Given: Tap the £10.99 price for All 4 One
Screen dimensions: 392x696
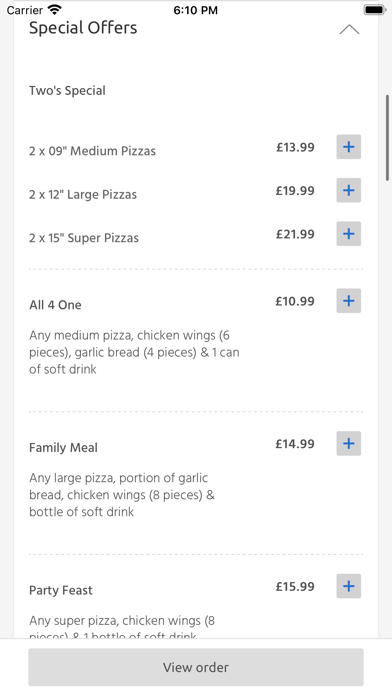Looking at the screenshot, I should (x=295, y=301).
